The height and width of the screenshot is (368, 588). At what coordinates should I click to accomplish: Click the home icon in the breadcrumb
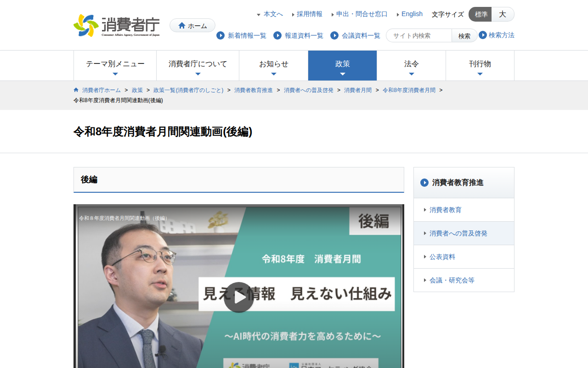point(76,90)
